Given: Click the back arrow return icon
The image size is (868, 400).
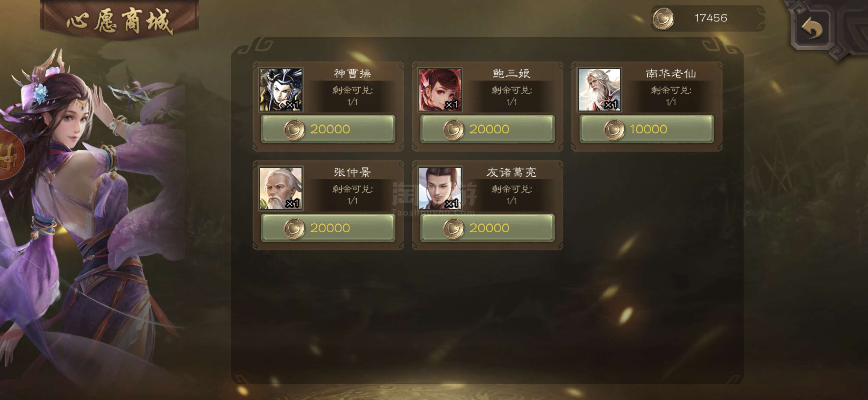Looking at the screenshot, I should tap(811, 28).
